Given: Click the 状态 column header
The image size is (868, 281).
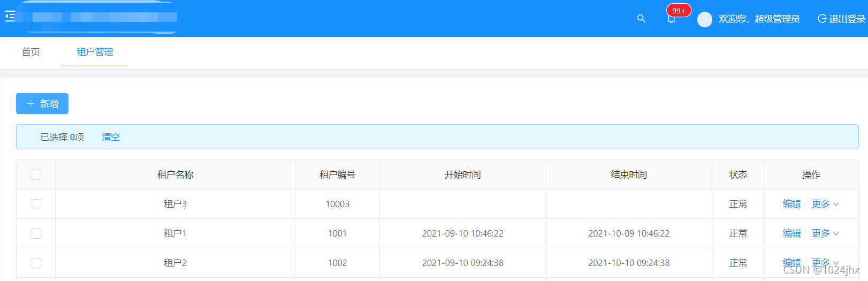Looking at the screenshot, I should click(738, 174).
